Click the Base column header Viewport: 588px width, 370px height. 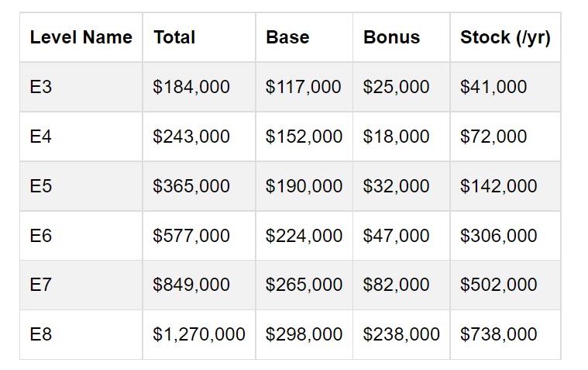coord(287,37)
